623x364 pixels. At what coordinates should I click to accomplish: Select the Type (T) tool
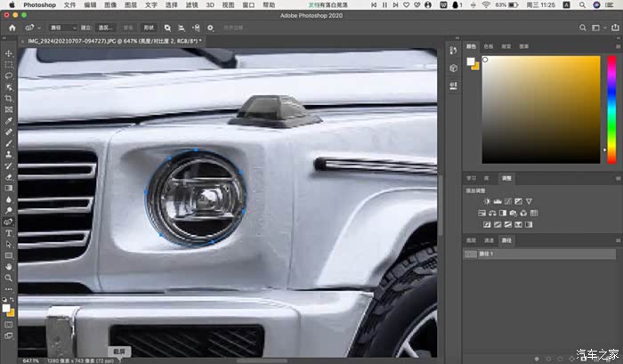[9, 233]
